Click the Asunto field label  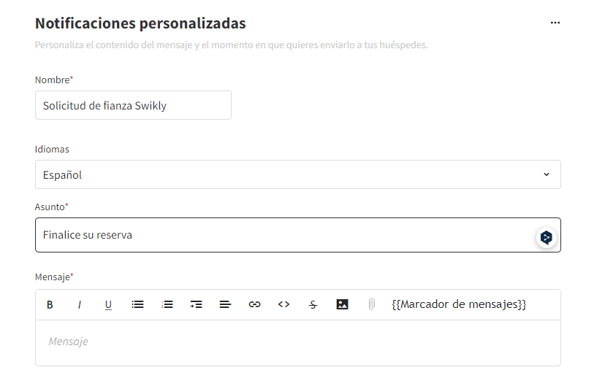pos(51,207)
